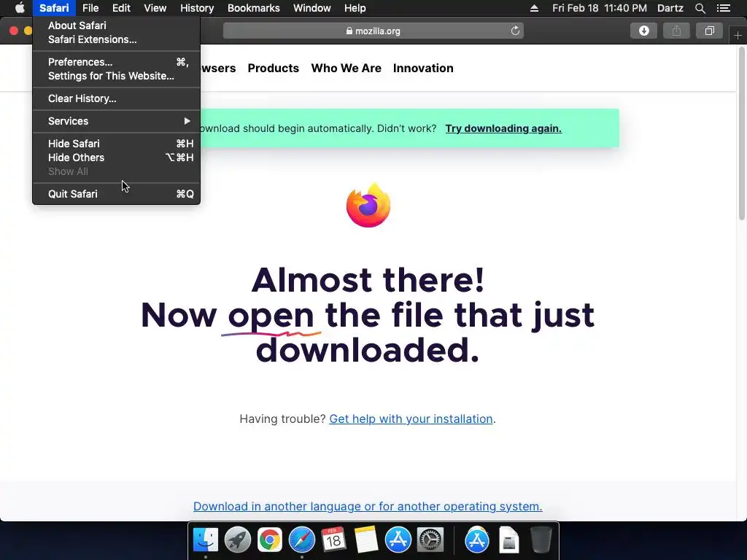Open a new tab with plus button
747x560 pixels.
738,35
